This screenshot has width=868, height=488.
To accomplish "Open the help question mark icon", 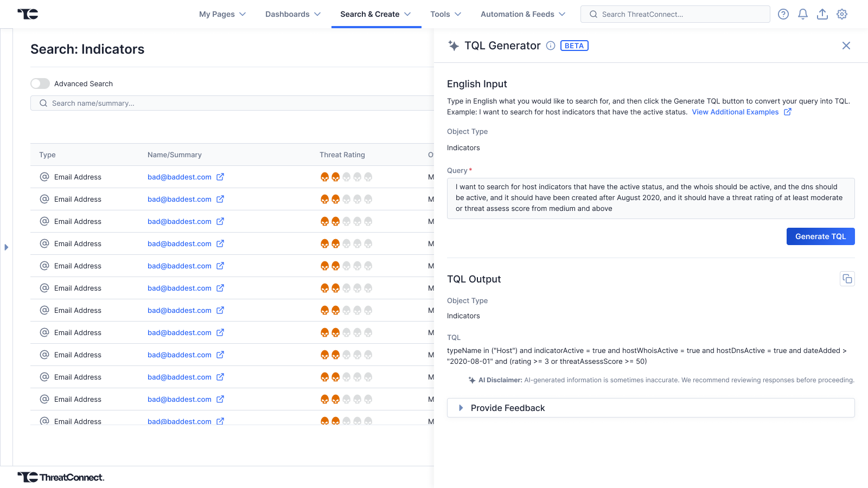I will point(783,14).
